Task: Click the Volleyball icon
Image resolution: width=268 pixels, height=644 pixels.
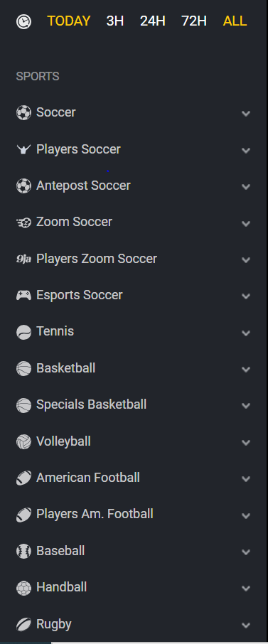Action: pos(23,442)
